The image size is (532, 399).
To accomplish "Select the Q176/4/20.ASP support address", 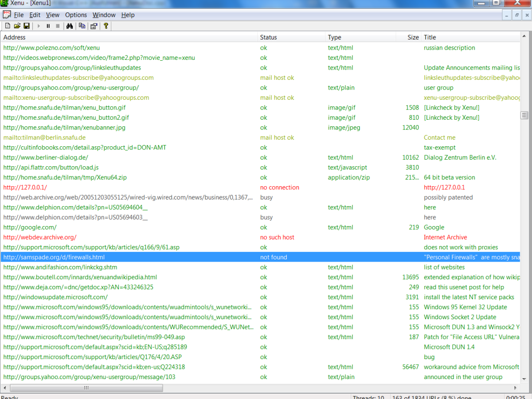I will pyautogui.click(x=92, y=357).
